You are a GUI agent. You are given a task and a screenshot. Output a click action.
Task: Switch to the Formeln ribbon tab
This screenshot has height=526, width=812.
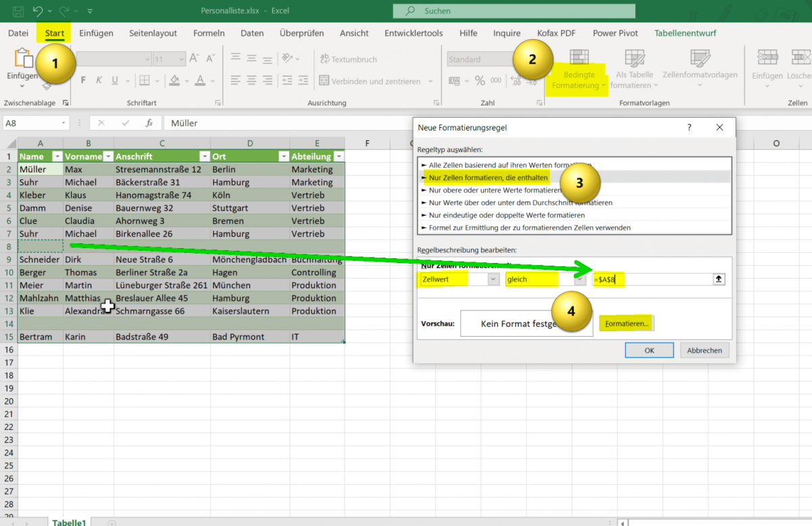(209, 32)
